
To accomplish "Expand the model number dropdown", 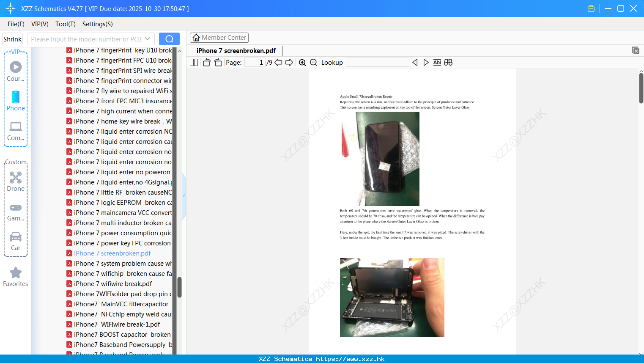I will click(148, 39).
